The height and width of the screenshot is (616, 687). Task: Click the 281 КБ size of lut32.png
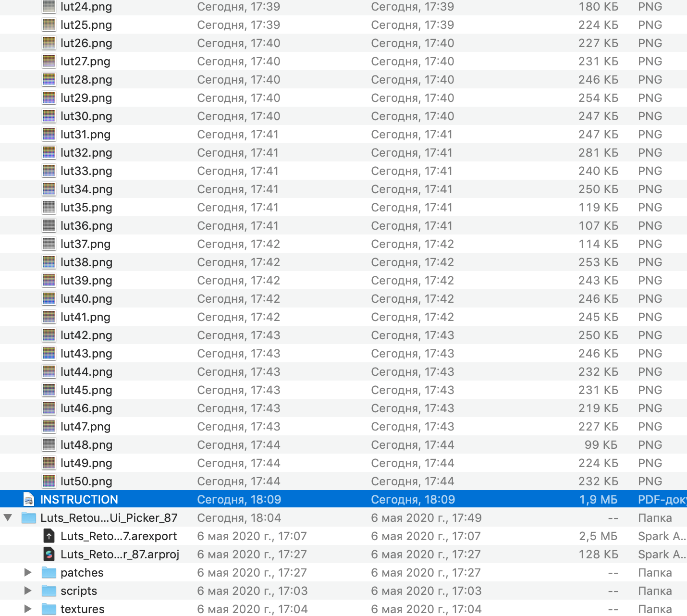point(598,153)
